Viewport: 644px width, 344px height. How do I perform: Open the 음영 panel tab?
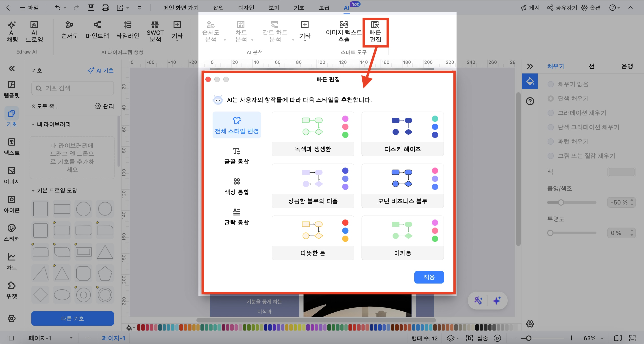[627, 66]
